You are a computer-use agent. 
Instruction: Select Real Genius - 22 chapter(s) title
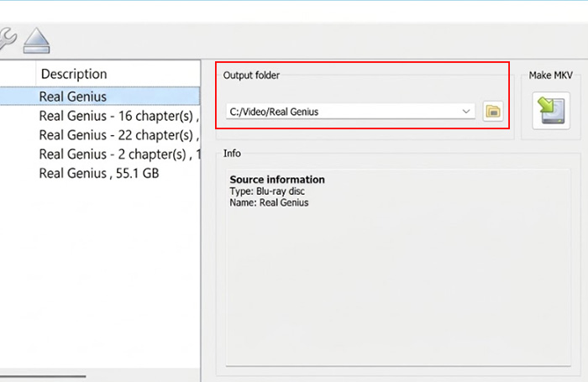click(x=118, y=135)
